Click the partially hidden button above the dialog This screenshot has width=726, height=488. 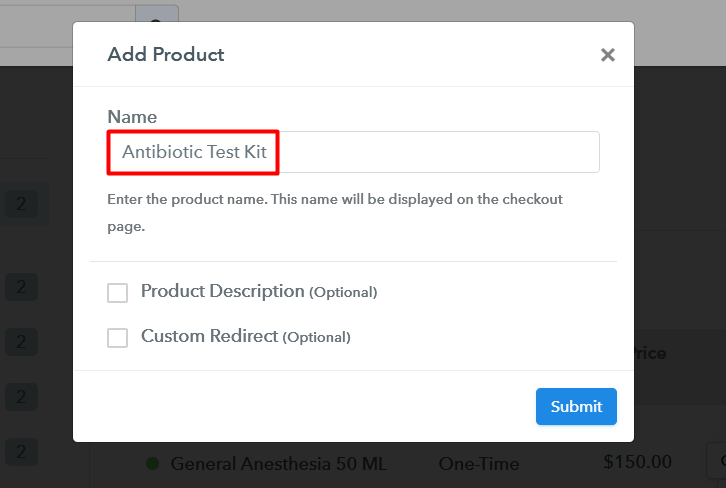tap(162, 20)
